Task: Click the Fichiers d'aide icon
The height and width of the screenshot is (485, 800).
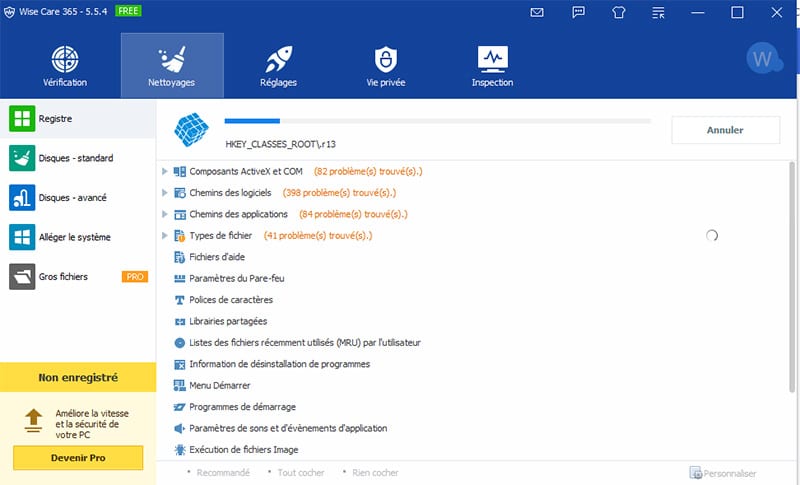Action: (x=180, y=257)
